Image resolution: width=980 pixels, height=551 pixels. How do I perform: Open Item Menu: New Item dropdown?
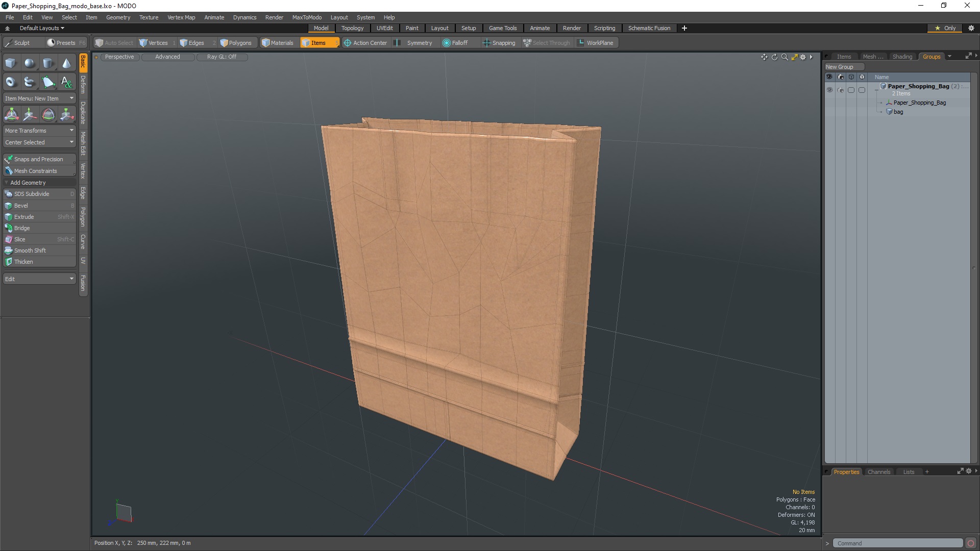(x=39, y=98)
